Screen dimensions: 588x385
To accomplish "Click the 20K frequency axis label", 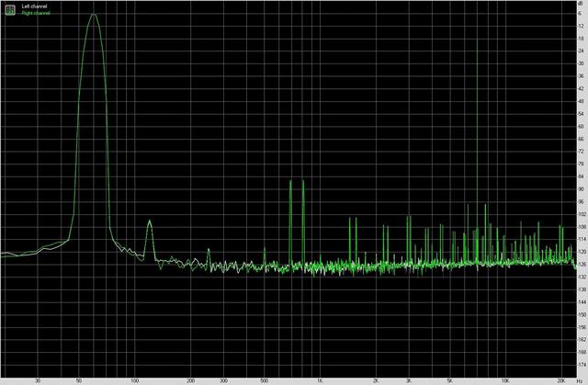I will click(561, 381).
